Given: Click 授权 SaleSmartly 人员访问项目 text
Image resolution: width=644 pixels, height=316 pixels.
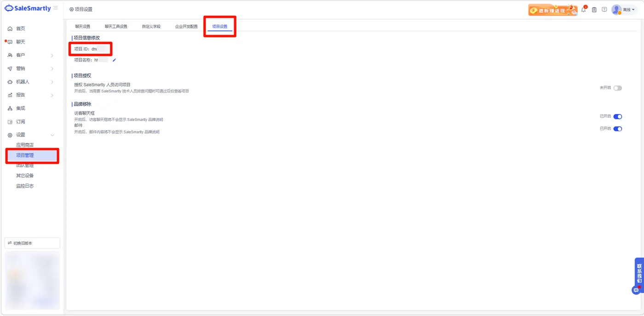Looking at the screenshot, I should coord(103,85).
